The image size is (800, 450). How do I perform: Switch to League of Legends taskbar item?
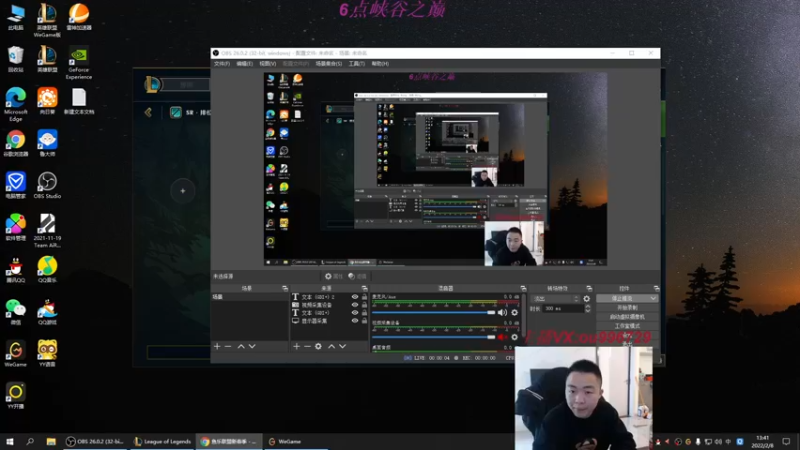pyautogui.click(x=162, y=442)
